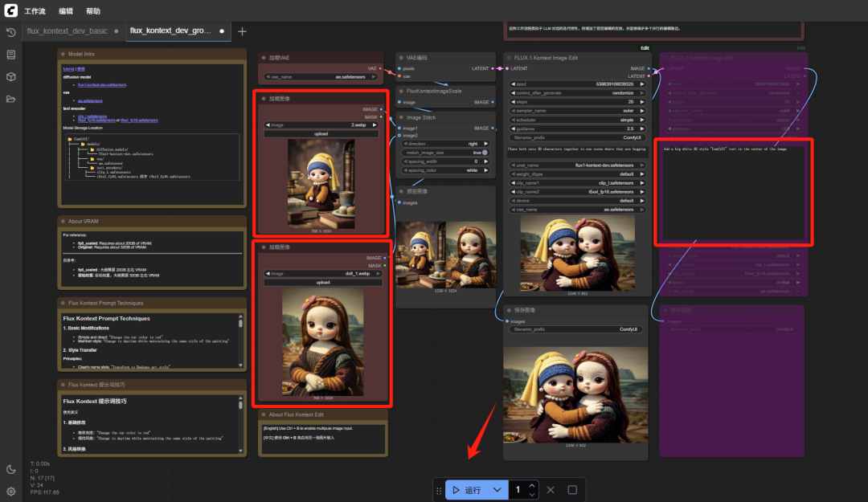
Task: Open the model library cube icon
Action: click(11, 77)
